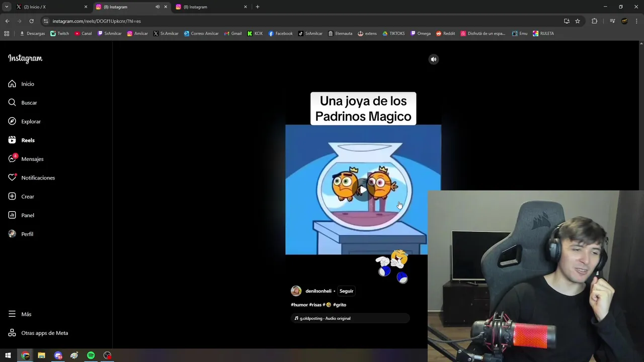644x362 pixels.
Task: Open the bookmarks apps grid
Action: pyautogui.click(x=7, y=34)
